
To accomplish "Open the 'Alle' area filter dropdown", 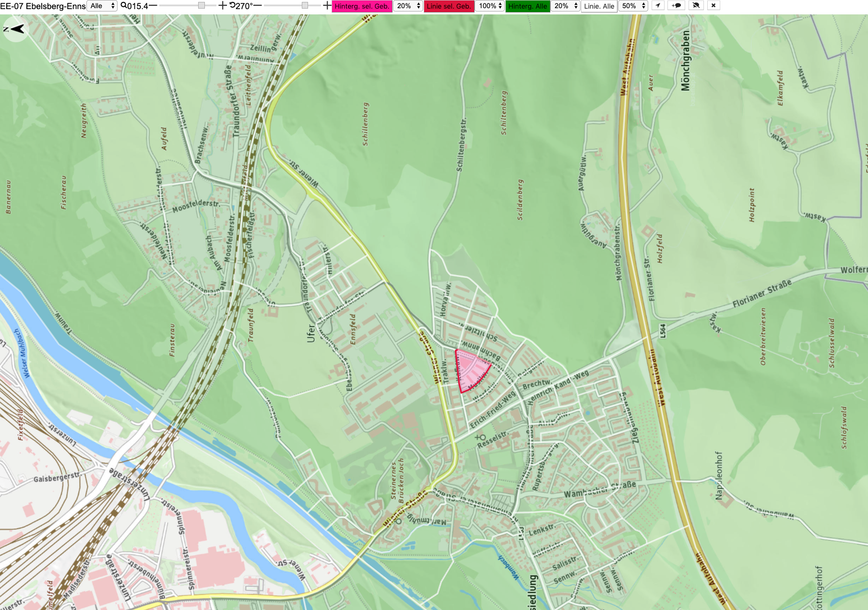I will (x=102, y=6).
